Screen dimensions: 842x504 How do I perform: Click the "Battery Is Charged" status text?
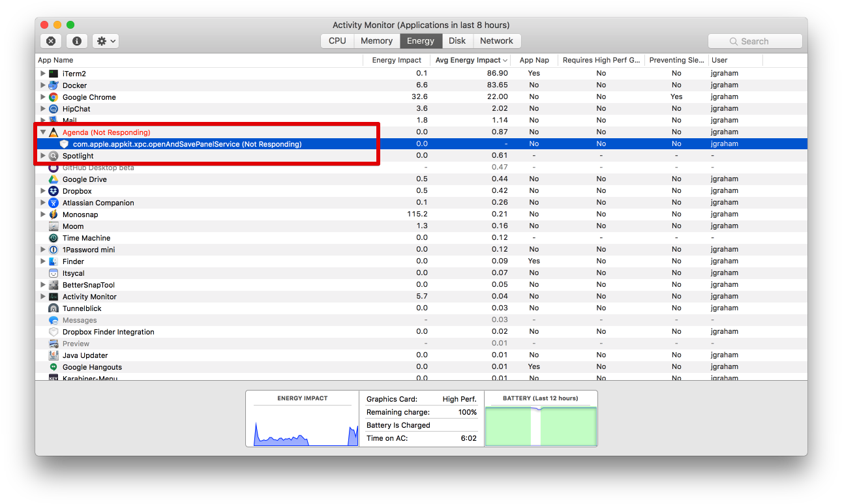coord(398,425)
